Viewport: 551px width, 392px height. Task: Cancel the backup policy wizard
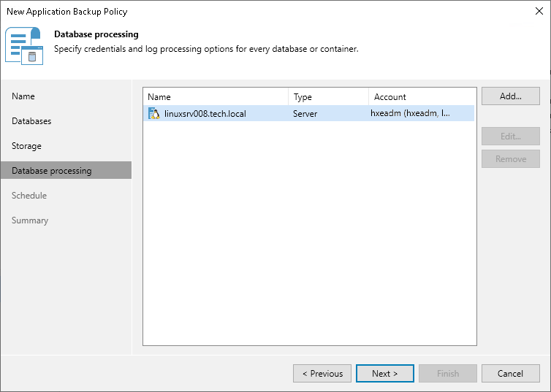click(511, 374)
